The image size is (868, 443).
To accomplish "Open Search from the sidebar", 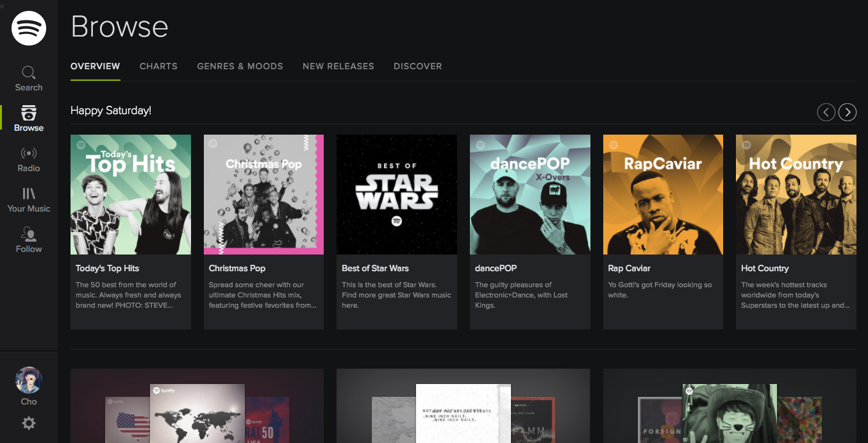I will click(29, 79).
